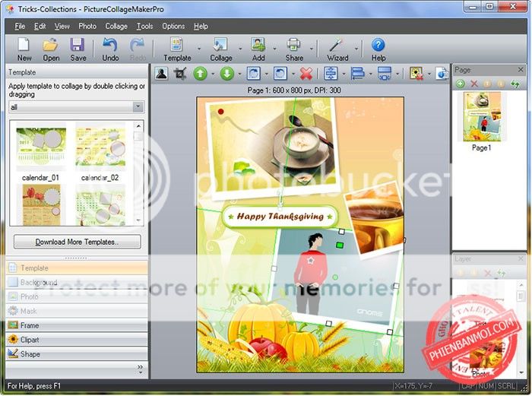Click the properties info icon at toolbar end

click(442, 73)
